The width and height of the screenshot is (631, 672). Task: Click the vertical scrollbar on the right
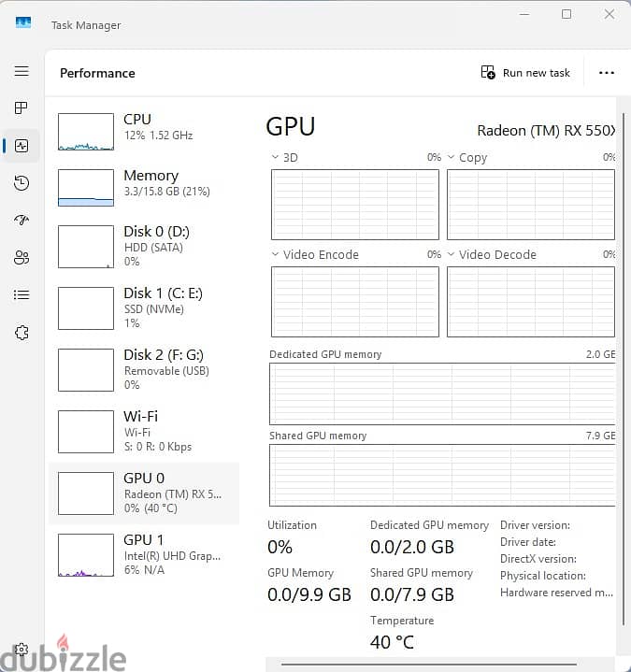tap(624, 368)
